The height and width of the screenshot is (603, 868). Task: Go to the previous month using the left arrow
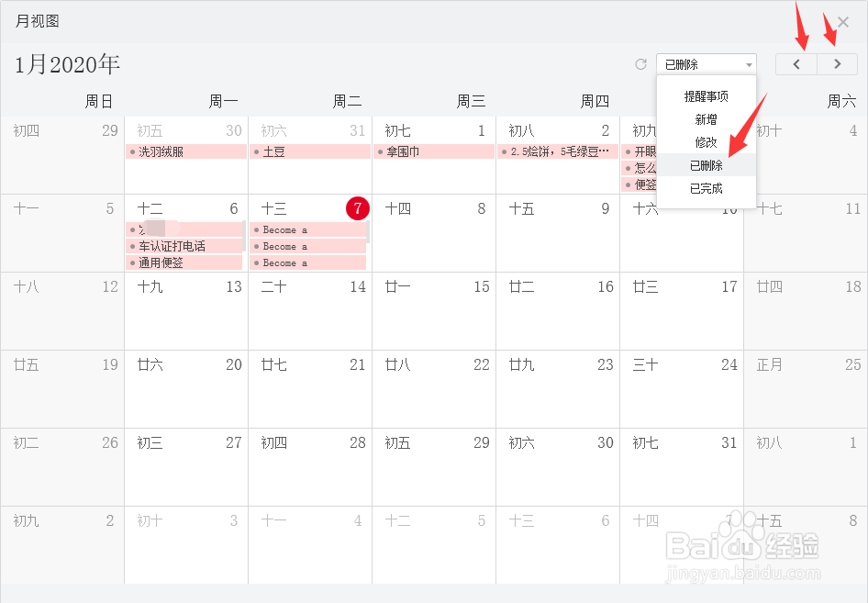796,63
